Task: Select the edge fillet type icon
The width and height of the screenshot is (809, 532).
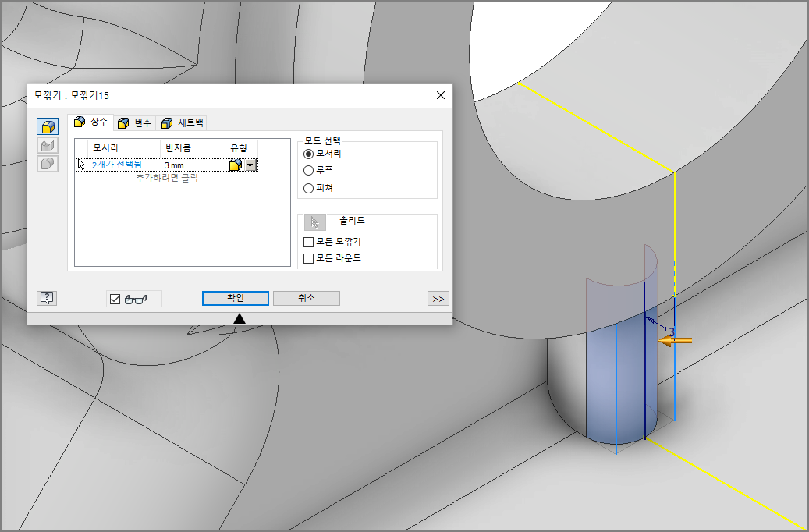Action: pos(48,126)
